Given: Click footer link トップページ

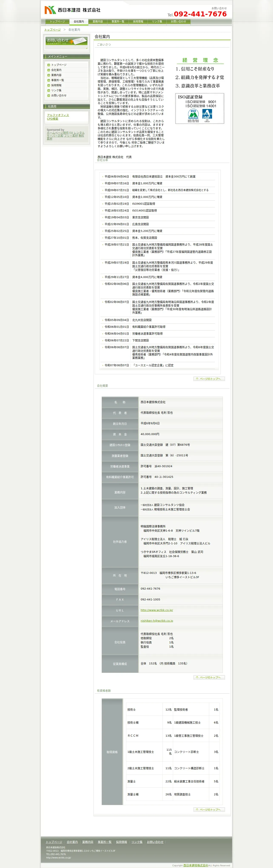Looking at the screenshot, I should [54, 842].
